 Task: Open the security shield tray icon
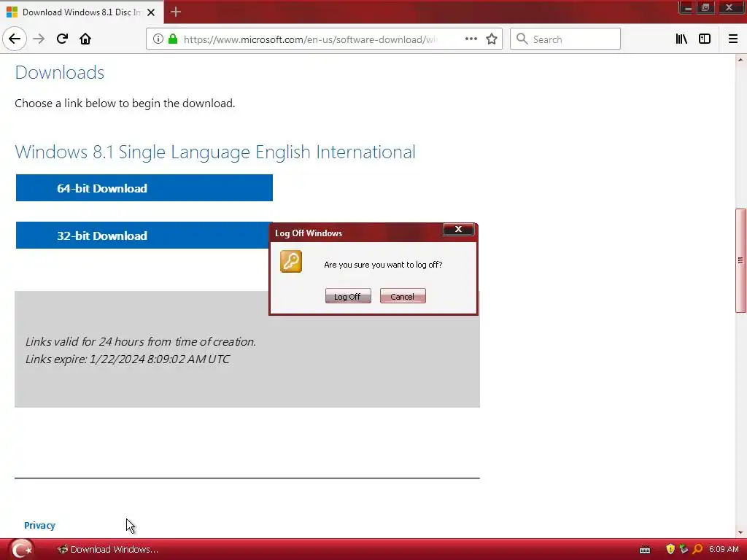point(670,550)
